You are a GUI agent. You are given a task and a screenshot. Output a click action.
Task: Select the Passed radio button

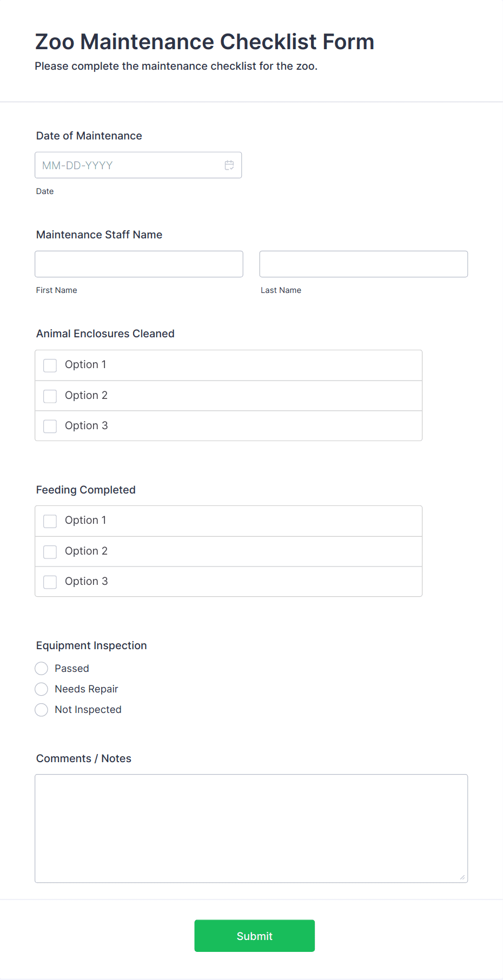(42, 669)
